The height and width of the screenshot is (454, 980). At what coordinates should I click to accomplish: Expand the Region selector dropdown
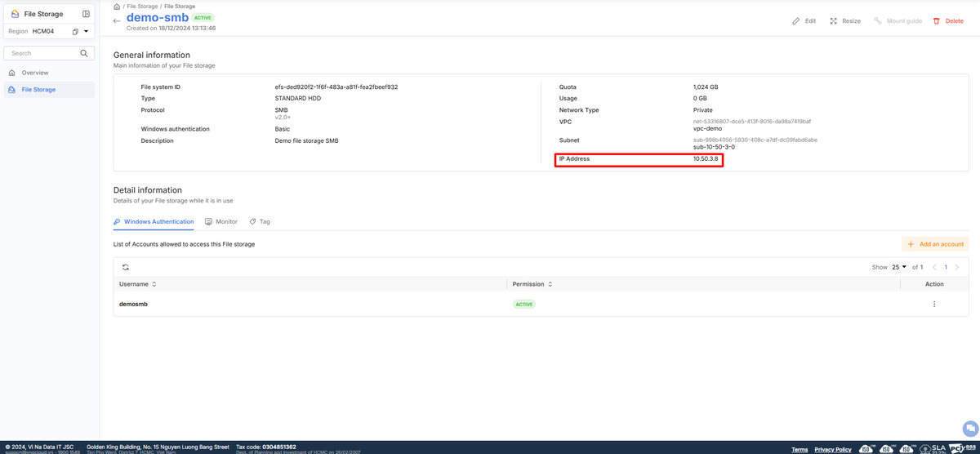pos(87,32)
